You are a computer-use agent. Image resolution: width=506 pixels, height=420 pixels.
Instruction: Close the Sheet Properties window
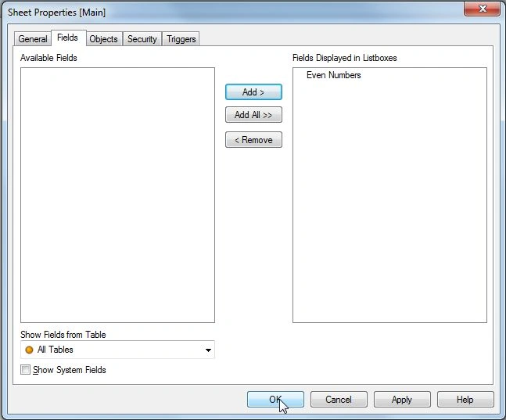click(x=482, y=9)
